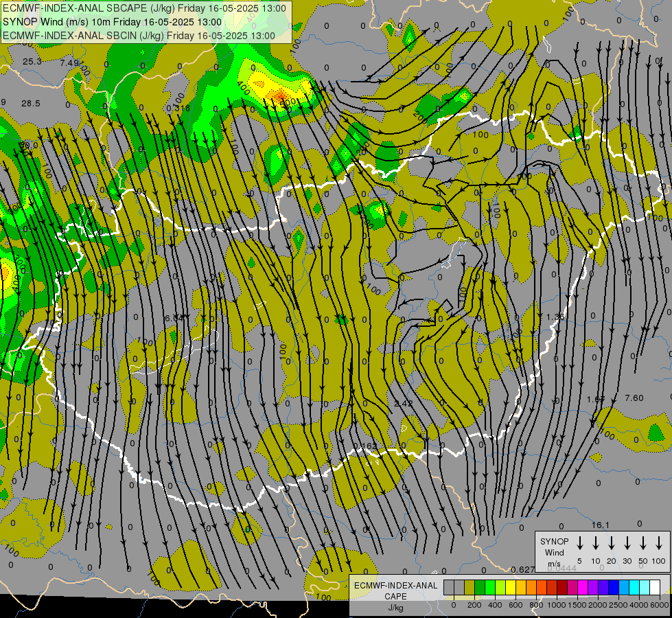Screen dimensions: 672x618
Task: Click the 6.04 value on the map
Action: pyautogui.click(x=174, y=318)
